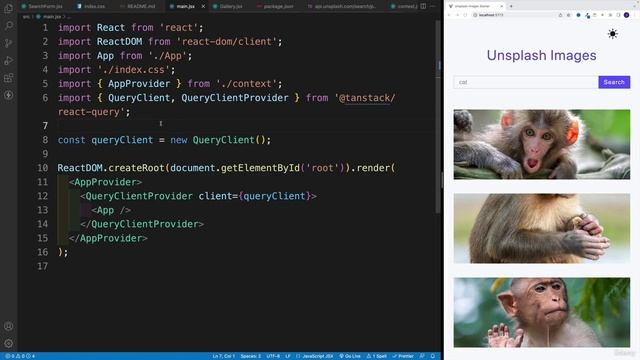Click Prettier in status bar
The width and height of the screenshot is (640, 360).
click(x=403, y=356)
